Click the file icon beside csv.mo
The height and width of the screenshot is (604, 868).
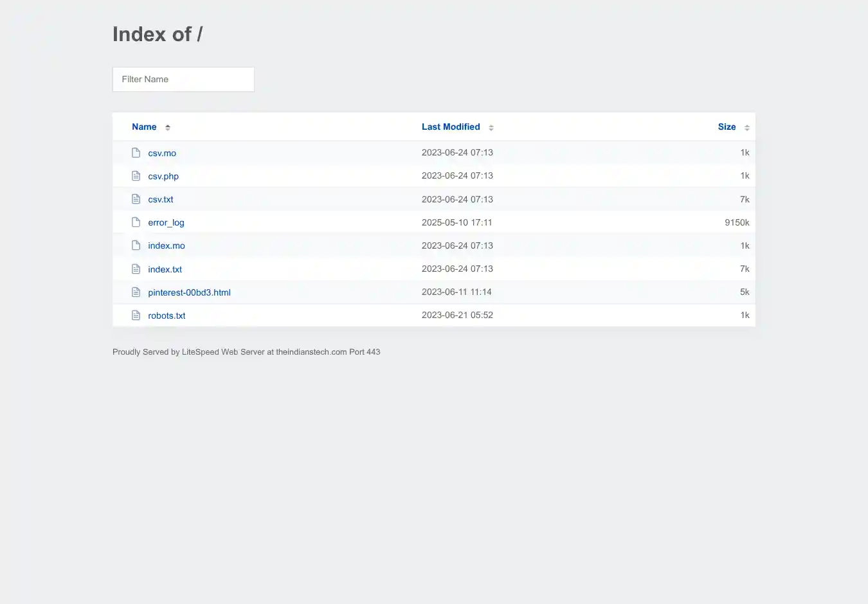(136, 153)
